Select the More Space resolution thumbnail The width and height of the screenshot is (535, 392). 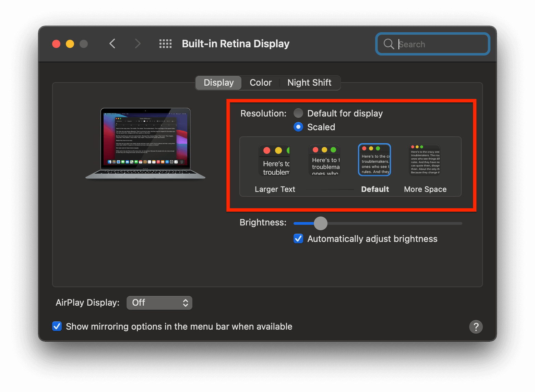coord(425,160)
